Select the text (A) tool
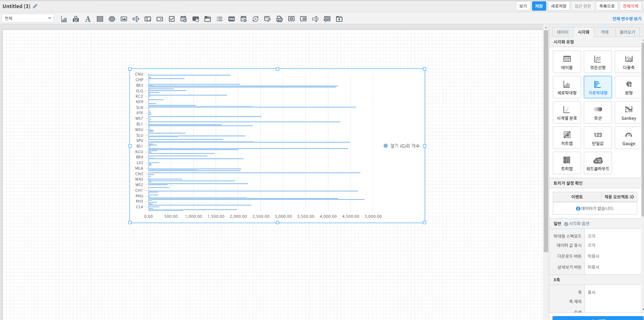 (88, 19)
